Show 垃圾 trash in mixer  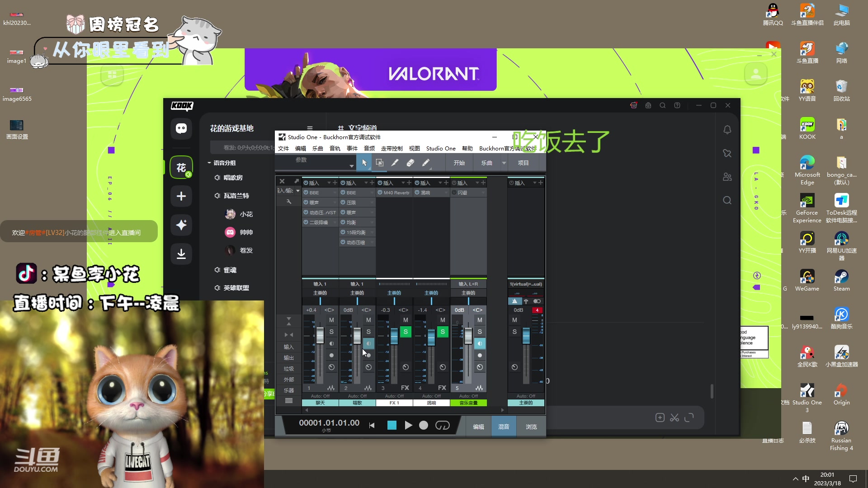[x=289, y=369]
